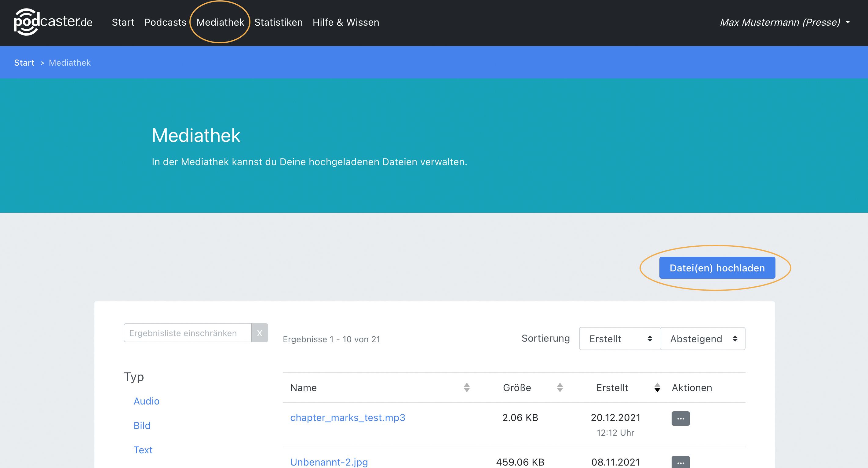Image resolution: width=868 pixels, height=468 pixels.
Task: Click the Größe column header
Action: (x=517, y=387)
